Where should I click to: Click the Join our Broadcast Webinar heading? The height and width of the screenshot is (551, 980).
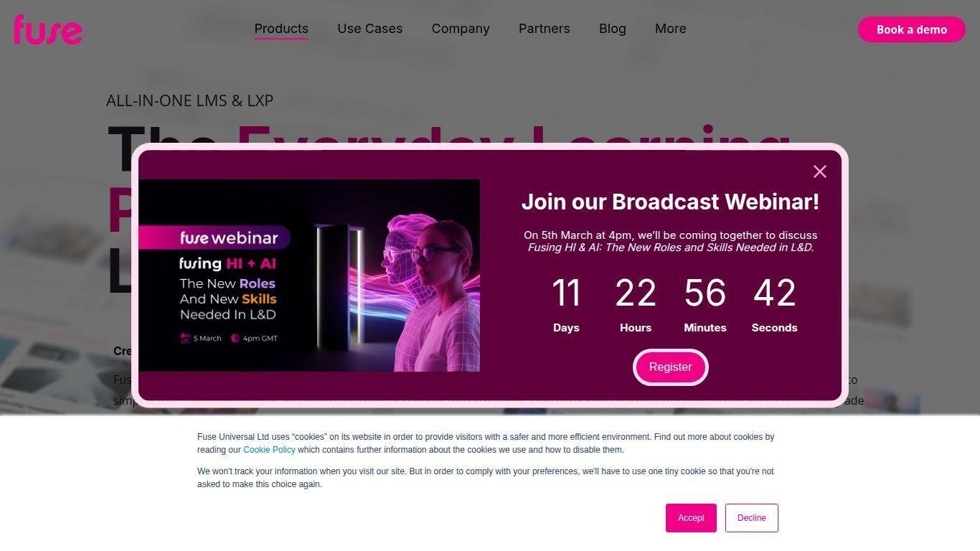[x=670, y=202]
